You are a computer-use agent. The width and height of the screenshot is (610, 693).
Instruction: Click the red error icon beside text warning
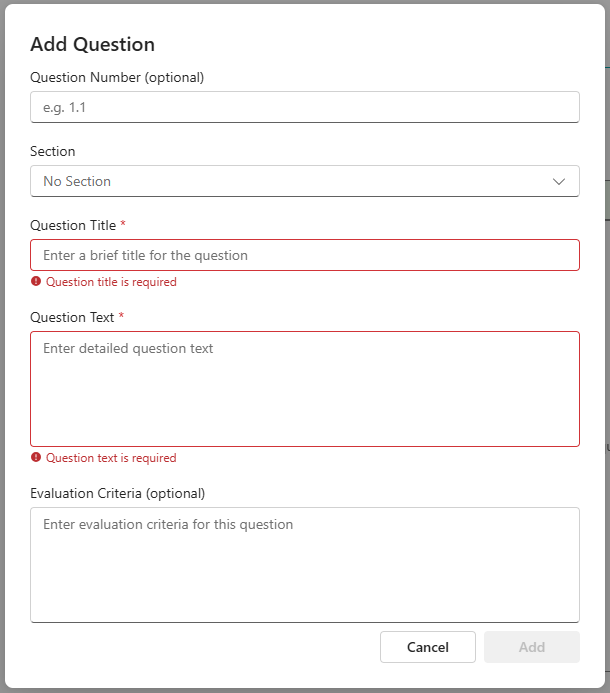click(36, 457)
